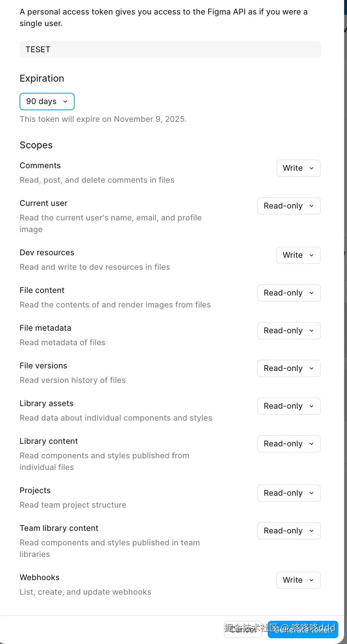Open the Library content scope dropdown
Screen dimensions: 347x644
(289, 444)
